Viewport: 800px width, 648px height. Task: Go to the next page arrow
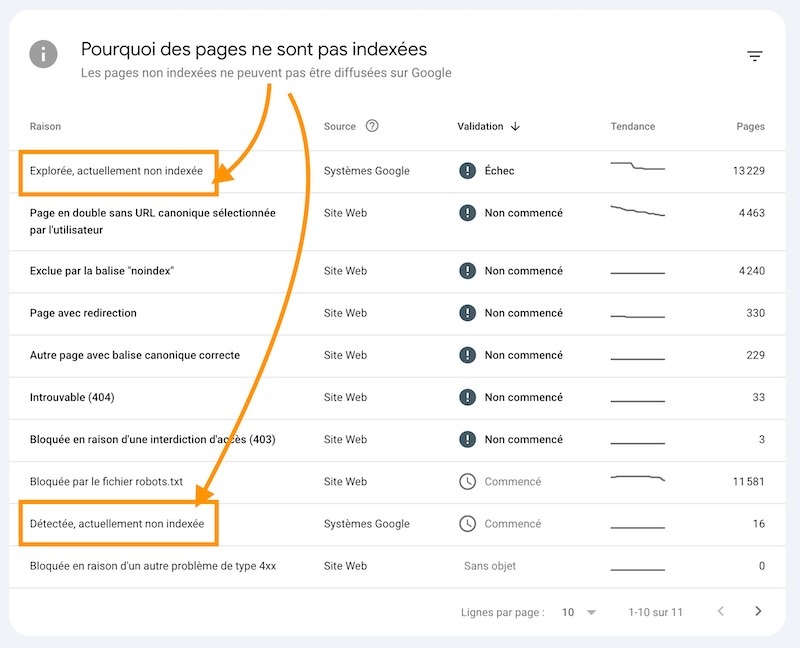pyautogui.click(x=758, y=611)
